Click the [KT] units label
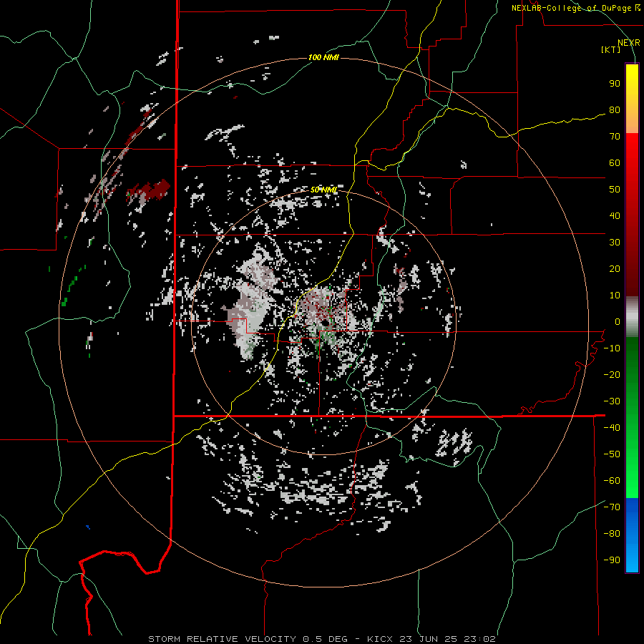Screen dimensions: 644x644 [610, 49]
